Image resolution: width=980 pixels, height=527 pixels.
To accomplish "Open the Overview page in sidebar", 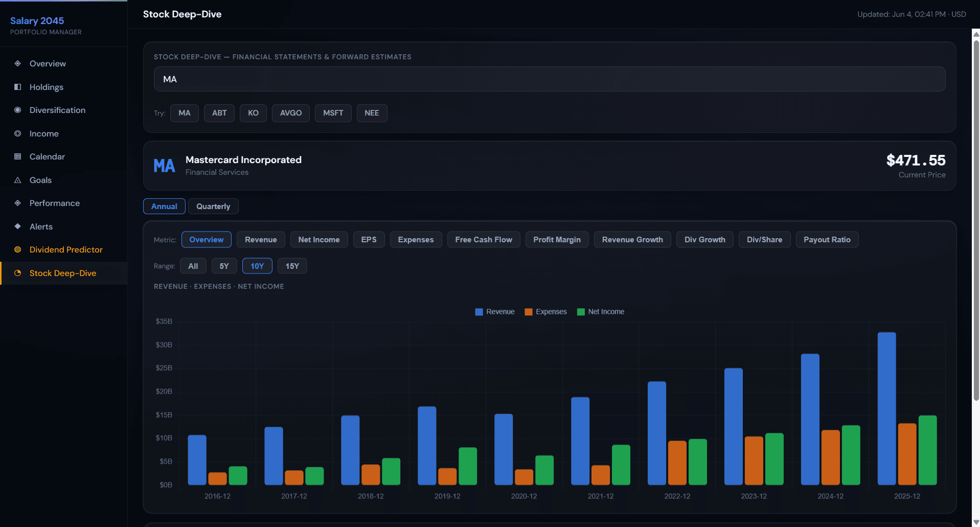I will click(64, 63).
